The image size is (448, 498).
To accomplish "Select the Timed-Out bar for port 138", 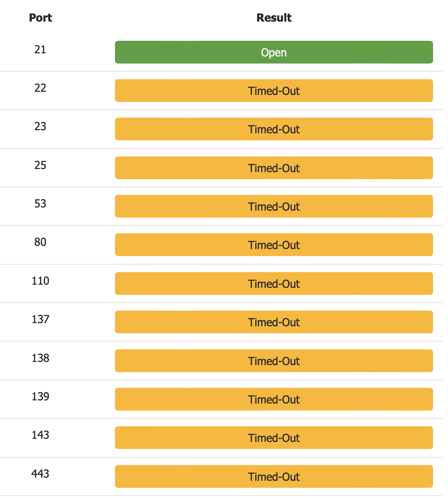I will click(x=273, y=361).
